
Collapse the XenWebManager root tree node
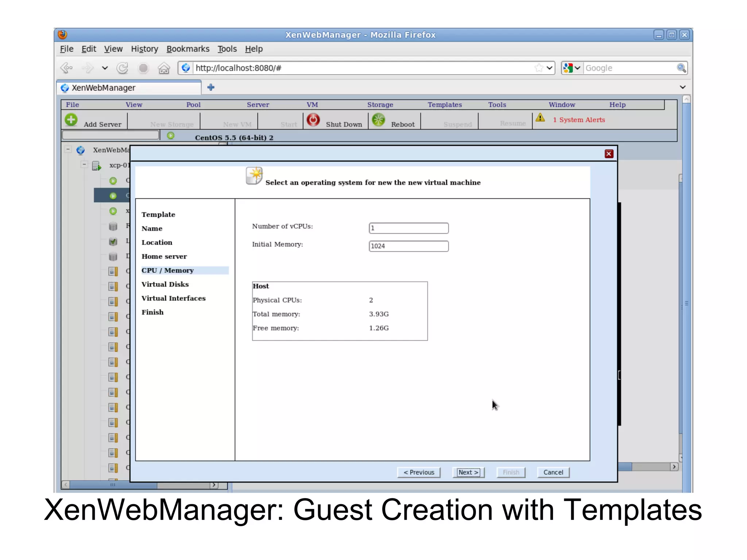coord(68,149)
